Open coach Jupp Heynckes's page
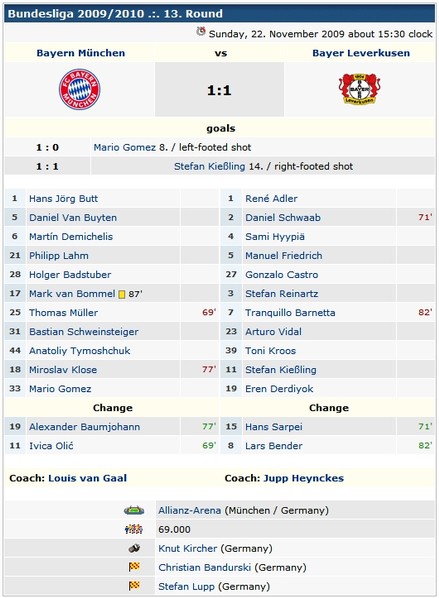This screenshot has height=598, width=439. [x=304, y=478]
